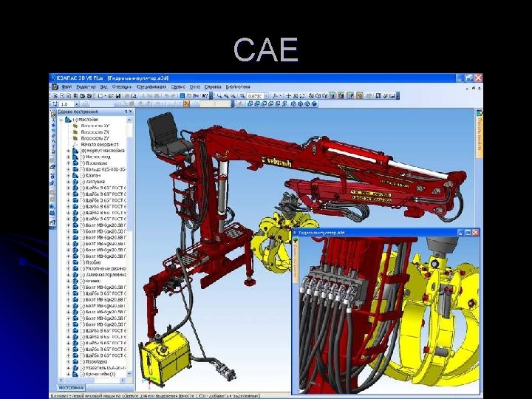Image resolution: width=532 pixels, height=399 pixels.
Task: Close the inner Гидроманипулятор.a3d window
Action: coord(475,233)
